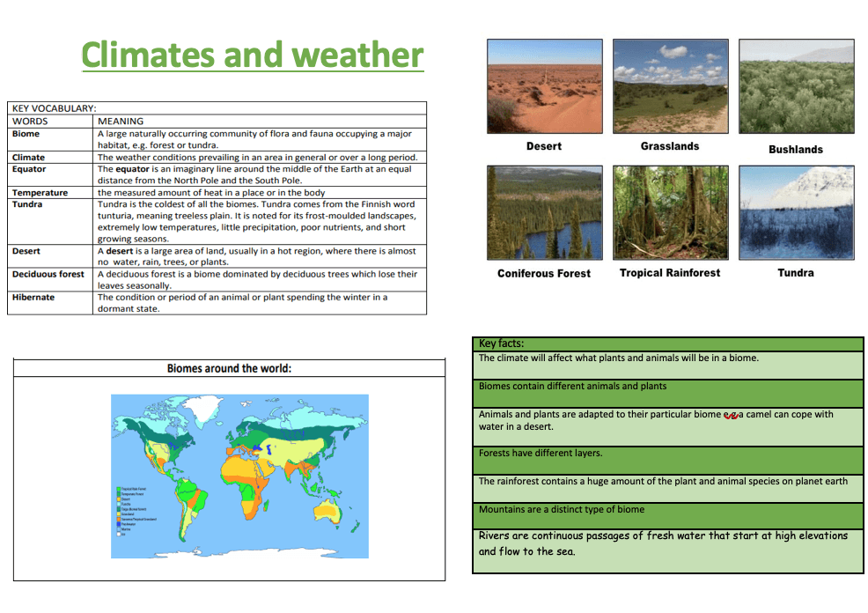Screen dimensions: 868x613
Task: Click the Desert landscape photo
Action: (545, 86)
